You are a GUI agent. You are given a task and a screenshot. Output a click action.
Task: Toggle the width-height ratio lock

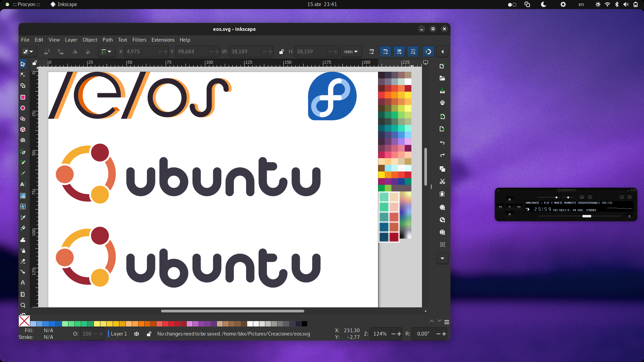(281, 52)
